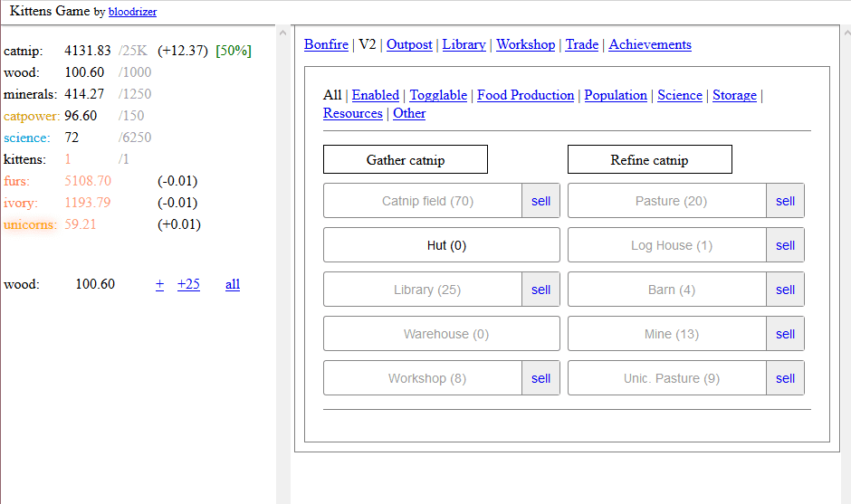
Task: Sell one Pasture building
Action: [x=785, y=201]
